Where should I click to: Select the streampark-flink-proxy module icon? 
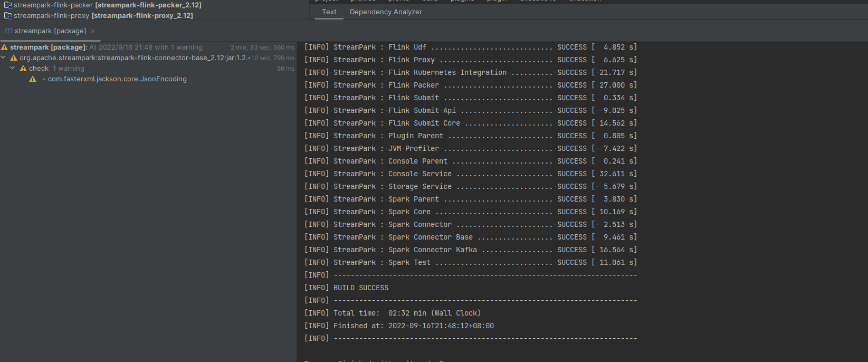8,16
